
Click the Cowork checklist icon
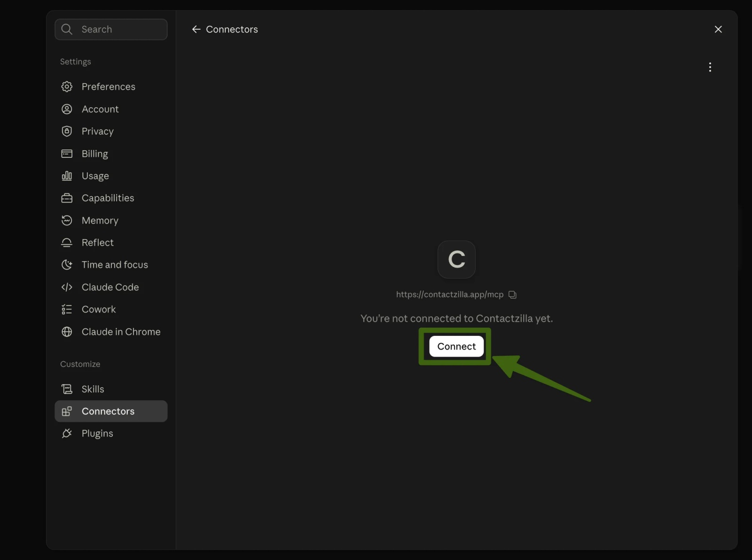[67, 309]
